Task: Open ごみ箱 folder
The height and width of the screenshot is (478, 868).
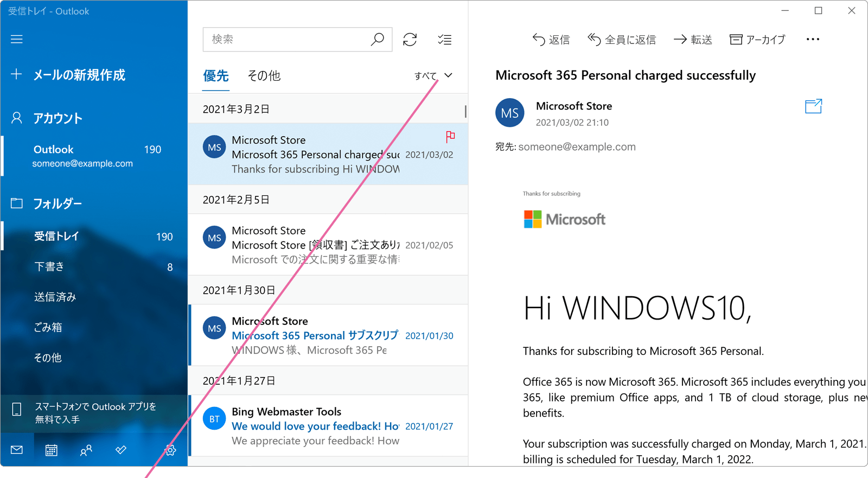Action: pos(94,327)
